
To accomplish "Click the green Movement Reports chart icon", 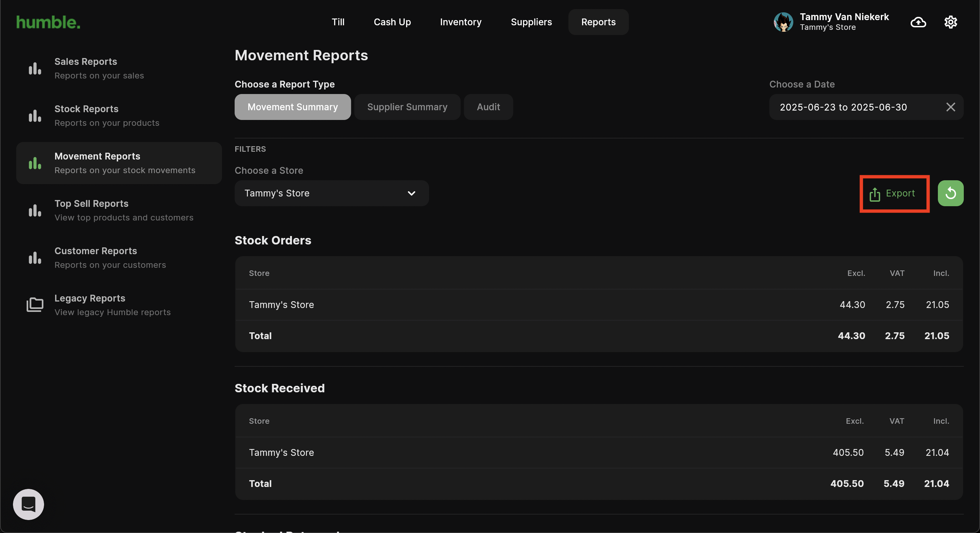I will click(x=35, y=163).
